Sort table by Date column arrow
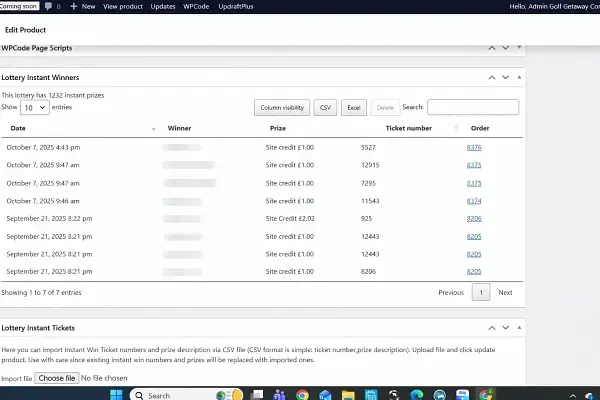The width and height of the screenshot is (600, 400). click(153, 129)
